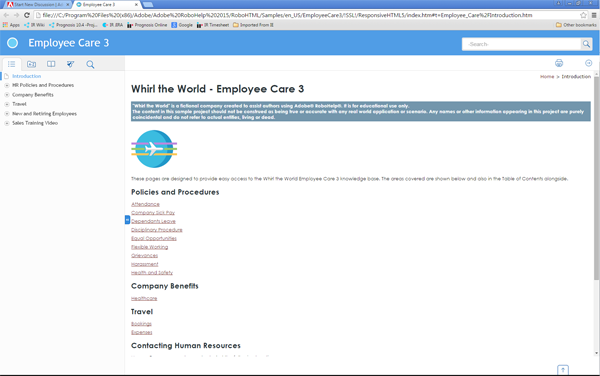This screenshot has height=376, width=600.
Task: Click the Search input field
Action: click(521, 44)
